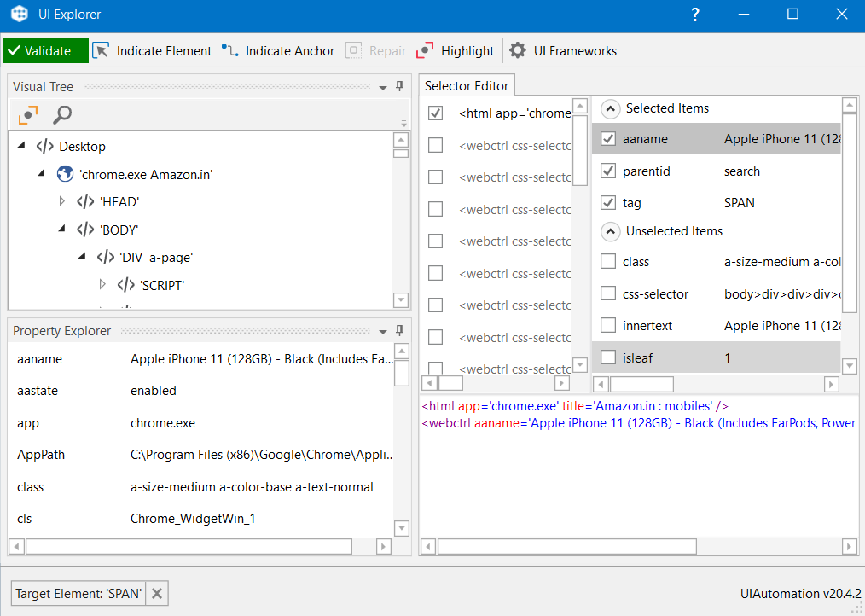Check the class attribute checkbox
The width and height of the screenshot is (865, 616).
click(x=608, y=261)
